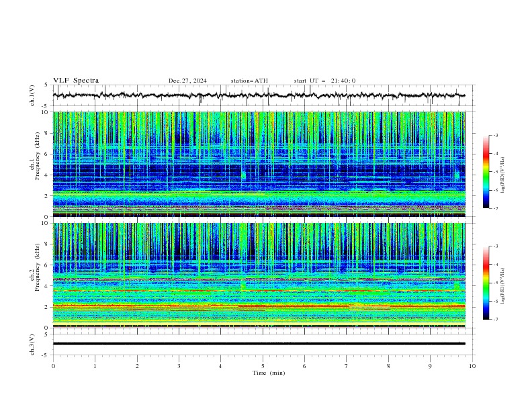Click the '-4' tick on ch.2 colorbar
Viewport: 532px width, 411px height.
[x=495, y=265]
